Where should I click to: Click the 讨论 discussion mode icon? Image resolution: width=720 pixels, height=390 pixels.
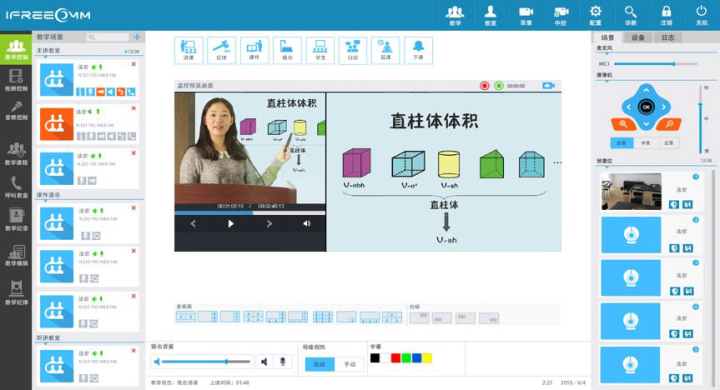pyautogui.click(x=353, y=50)
